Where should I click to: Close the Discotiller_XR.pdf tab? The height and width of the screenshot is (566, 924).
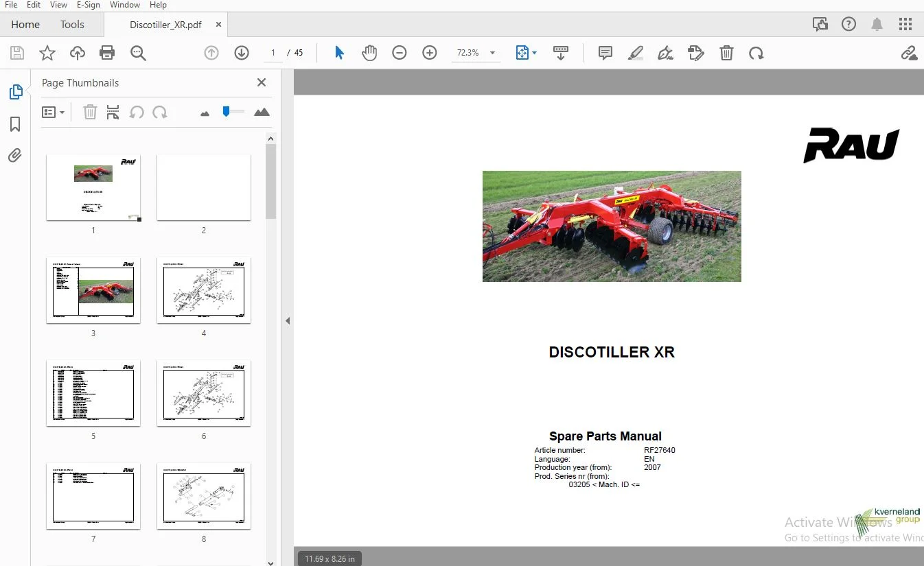tap(218, 25)
